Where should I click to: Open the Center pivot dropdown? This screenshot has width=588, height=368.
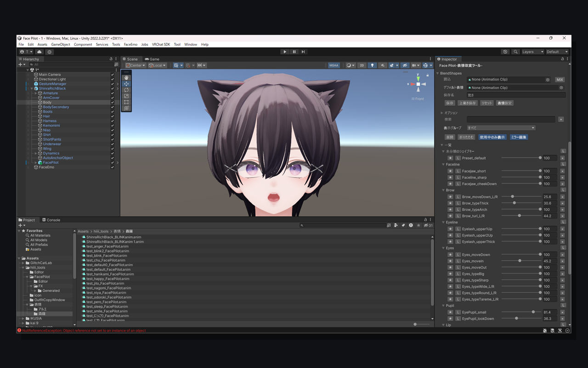click(135, 65)
